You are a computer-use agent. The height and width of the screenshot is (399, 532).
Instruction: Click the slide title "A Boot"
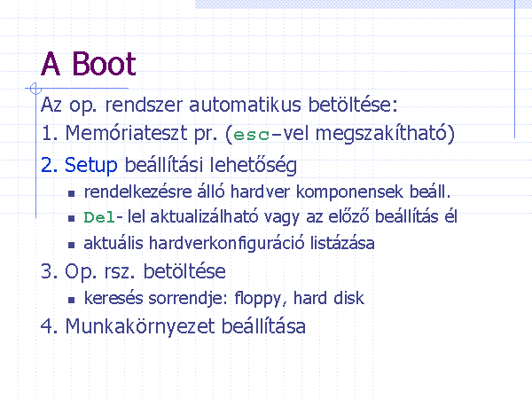tap(89, 64)
